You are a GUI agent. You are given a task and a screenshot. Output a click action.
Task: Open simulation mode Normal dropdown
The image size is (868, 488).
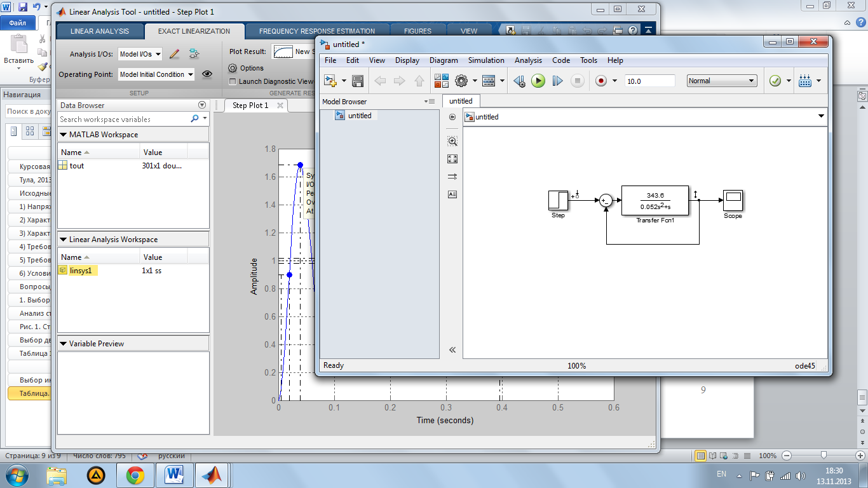click(722, 81)
